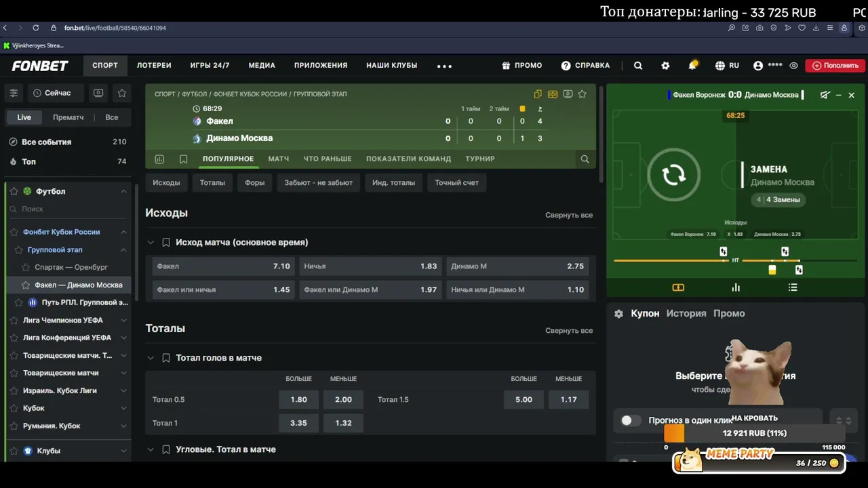Open Турнир tab
868x488 pixels.
coord(480,159)
